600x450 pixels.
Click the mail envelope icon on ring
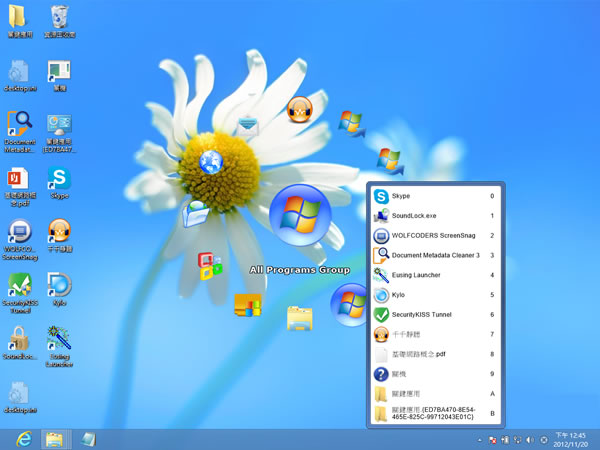tap(248, 126)
